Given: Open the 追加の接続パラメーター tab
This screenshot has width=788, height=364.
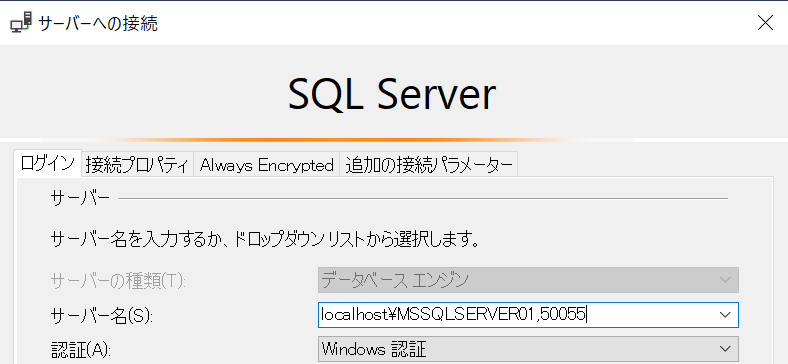Looking at the screenshot, I should [429, 165].
